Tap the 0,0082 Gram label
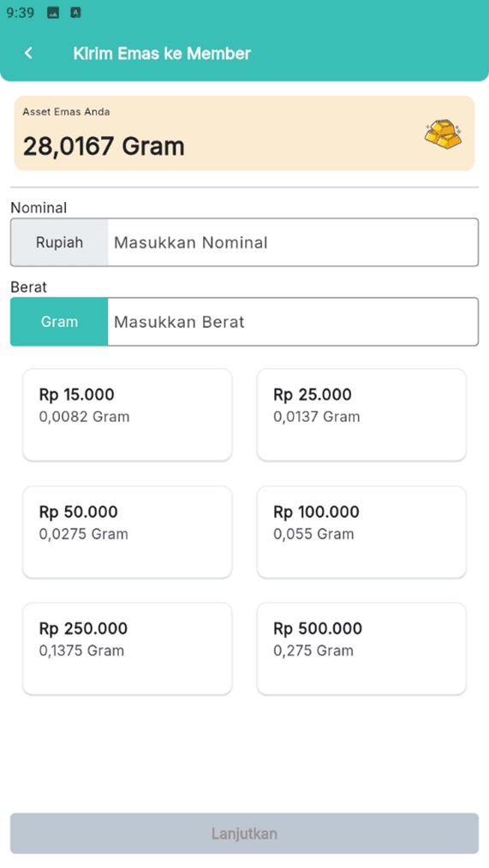Viewport: 489px width, 868px height. coord(84,417)
